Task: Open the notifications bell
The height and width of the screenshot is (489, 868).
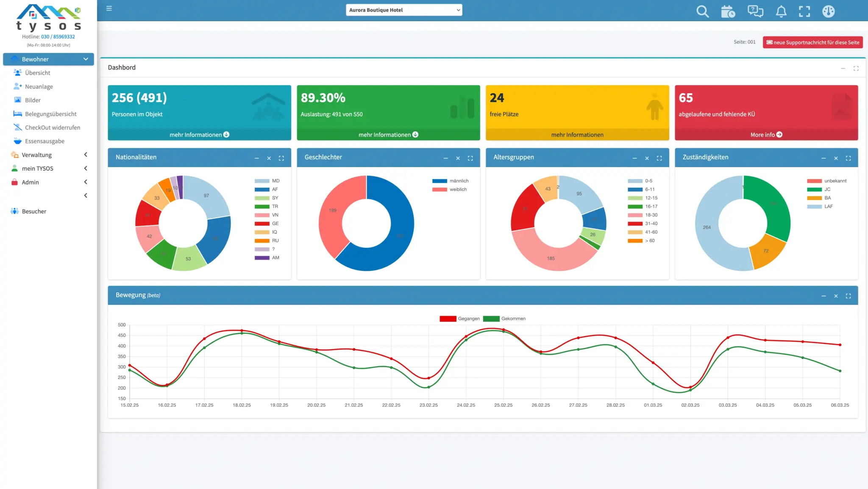Action: tap(781, 11)
